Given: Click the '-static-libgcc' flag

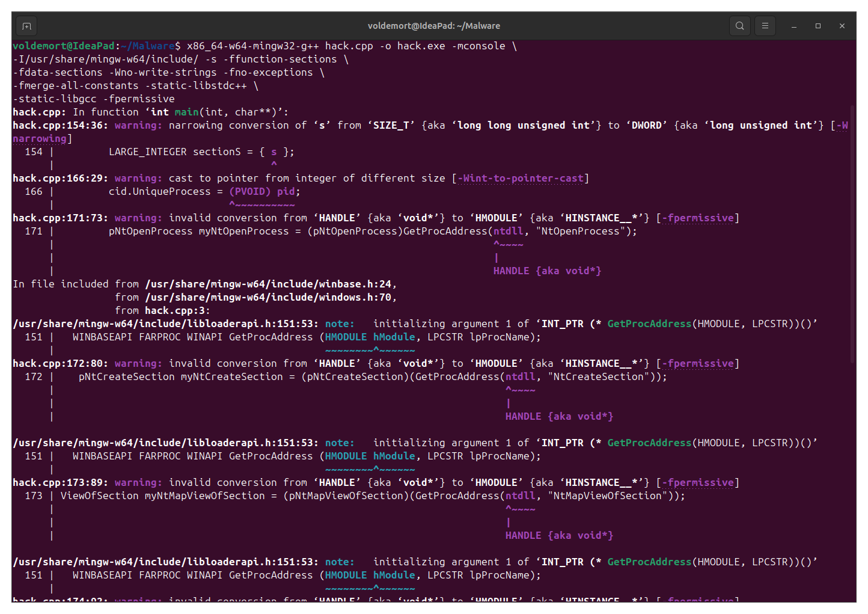Looking at the screenshot, I should tap(55, 99).
